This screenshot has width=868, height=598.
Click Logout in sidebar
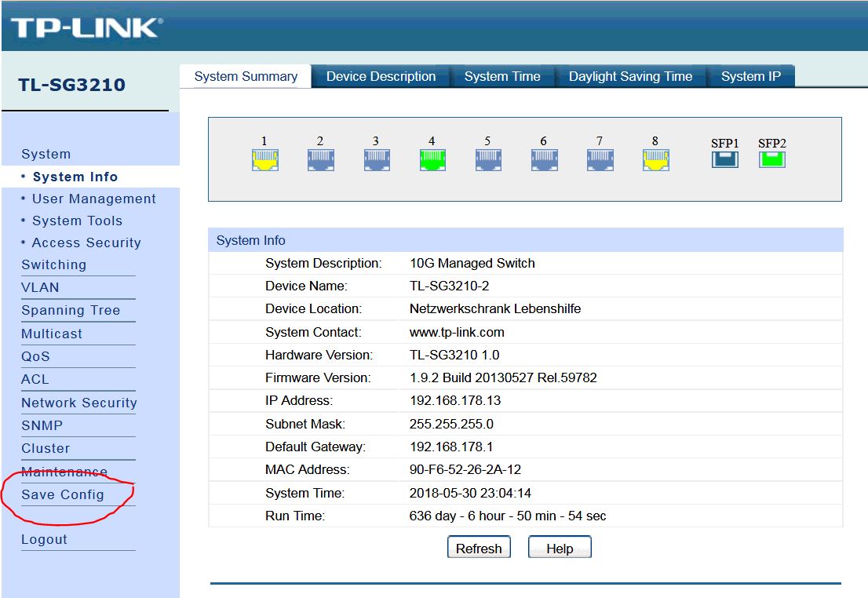(44, 539)
